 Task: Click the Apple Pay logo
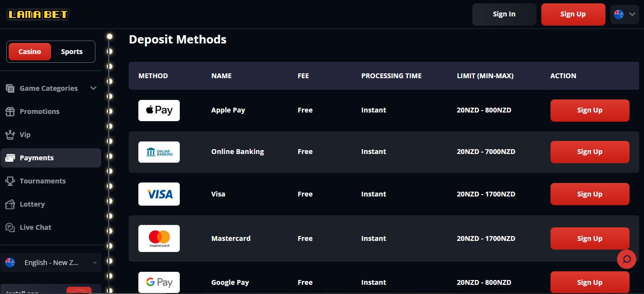coord(159,110)
